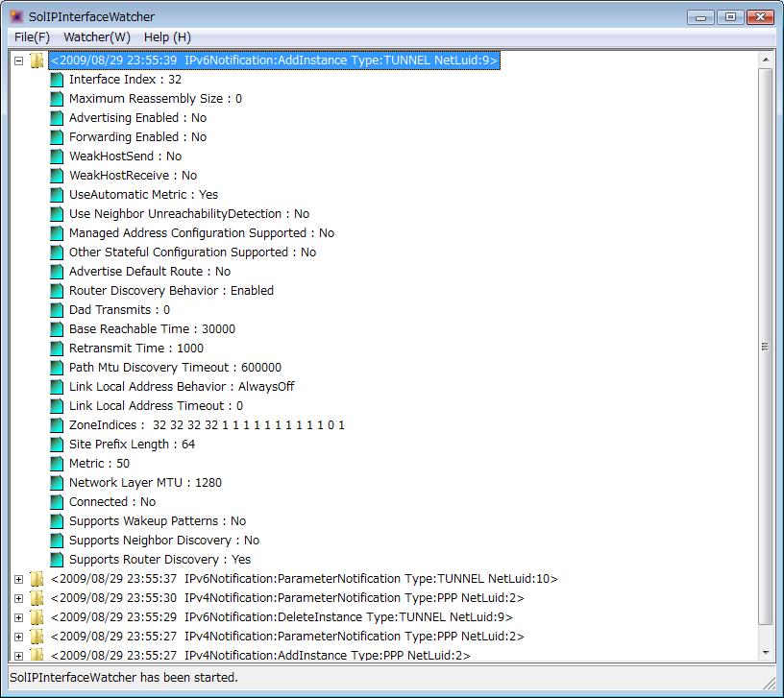Click green icon beside UseAutomatic Metric
Viewport: 784px width, 698px height.
[x=57, y=195]
